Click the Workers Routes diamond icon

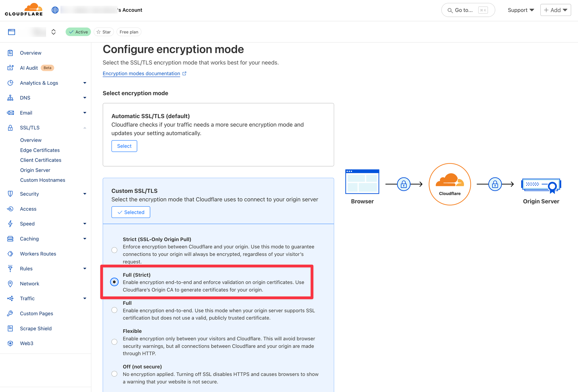[x=10, y=254]
